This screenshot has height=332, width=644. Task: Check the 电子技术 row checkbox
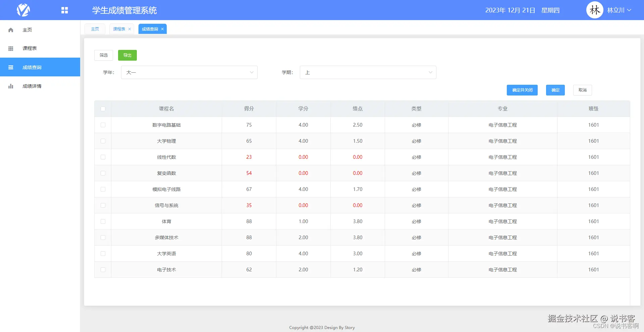103,270
